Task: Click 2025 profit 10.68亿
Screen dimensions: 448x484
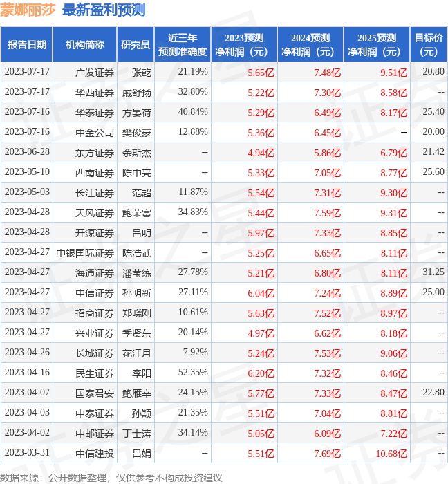Action: pos(391,454)
